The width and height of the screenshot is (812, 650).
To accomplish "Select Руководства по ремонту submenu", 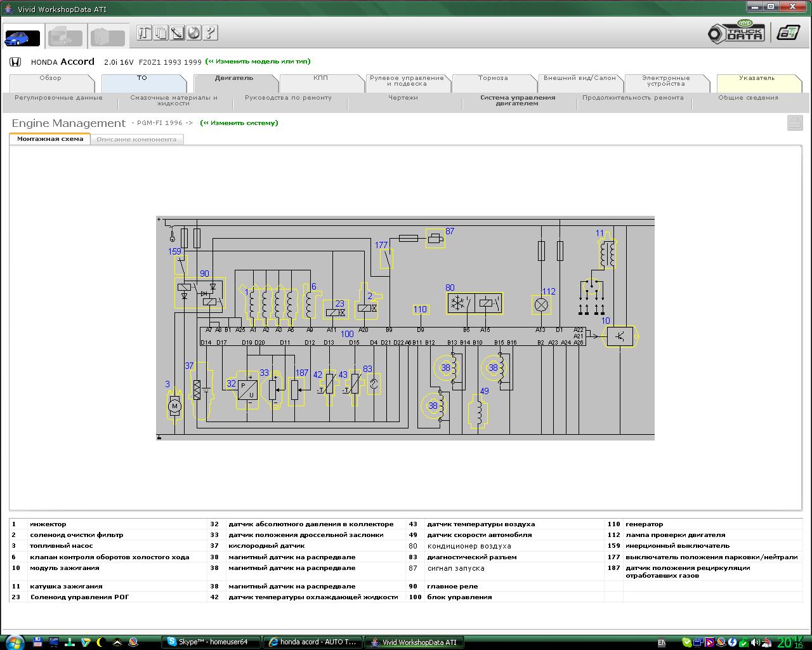I will pyautogui.click(x=288, y=98).
